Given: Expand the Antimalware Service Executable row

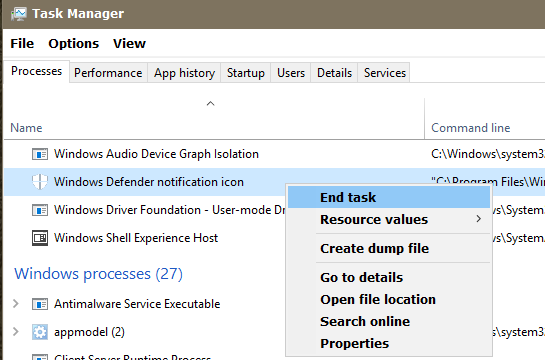Looking at the screenshot, I should point(16,304).
